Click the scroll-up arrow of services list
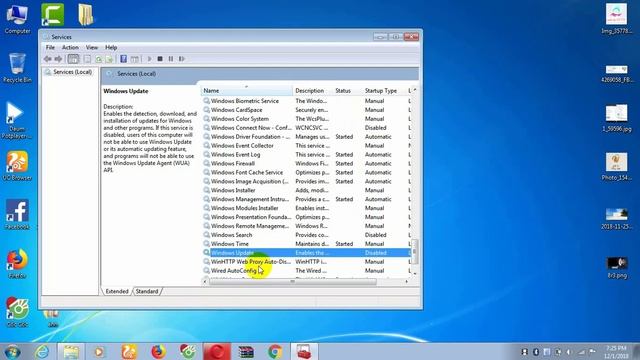 tap(415, 90)
